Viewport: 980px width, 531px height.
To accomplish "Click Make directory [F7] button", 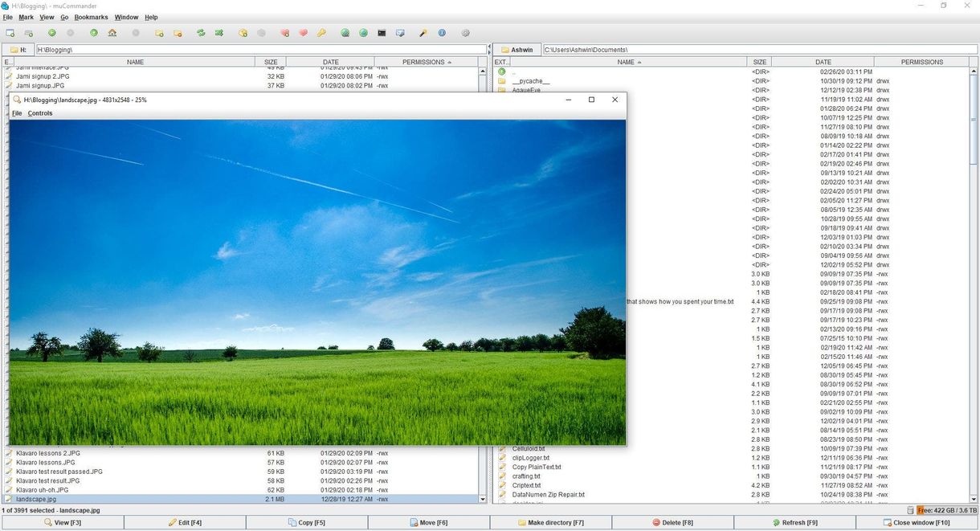I will [x=550, y=522].
